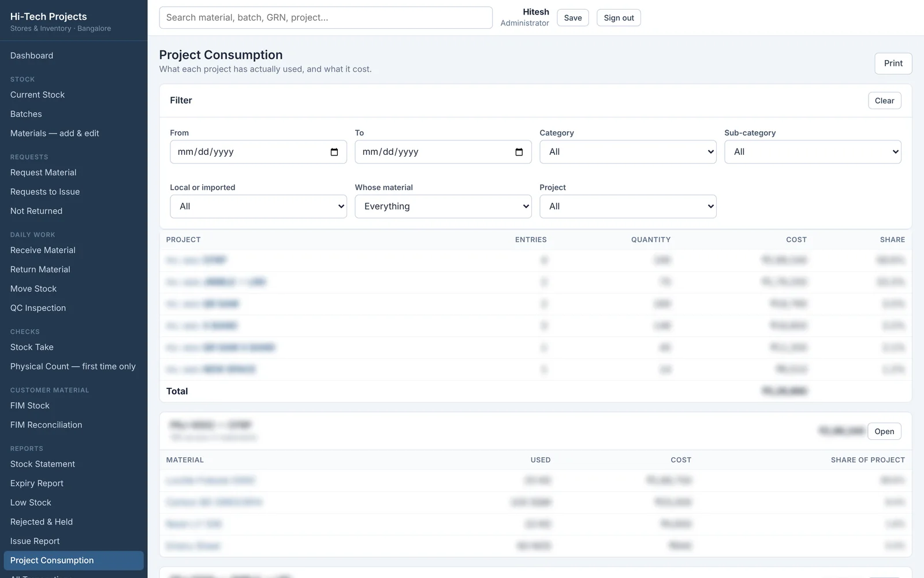Go to Receive Material
The image size is (924, 578).
[x=73, y=250]
